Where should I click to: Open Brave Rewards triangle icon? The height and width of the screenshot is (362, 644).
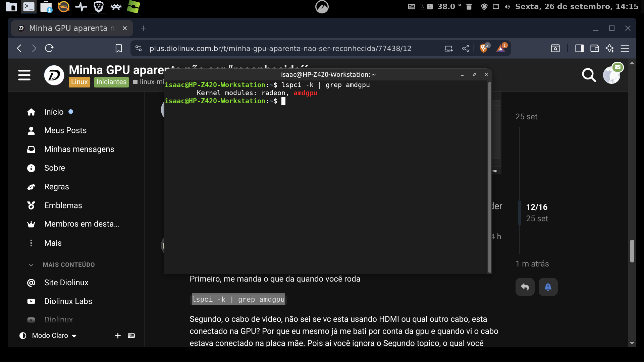click(x=501, y=49)
